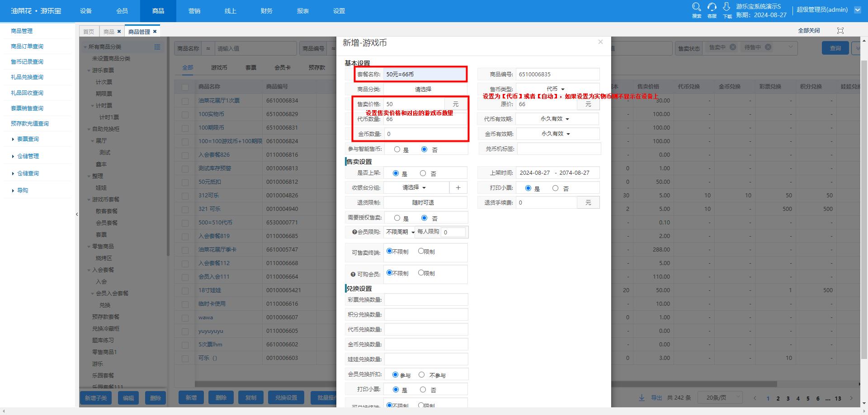Click the 新增子类 button
Screen dimensions: 868x415
pos(96,398)
